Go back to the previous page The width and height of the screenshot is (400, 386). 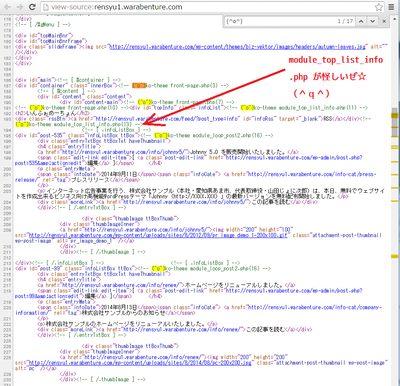[7, 7]
